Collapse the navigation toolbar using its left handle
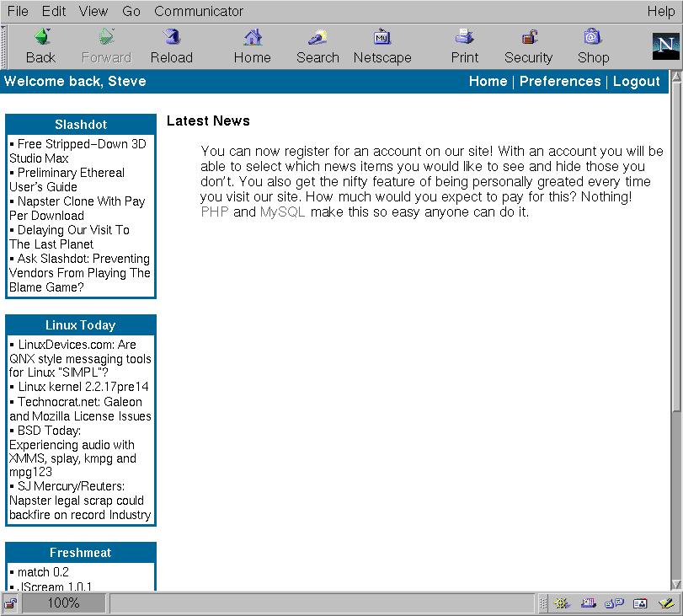683x616 pixels. point(3,46)
